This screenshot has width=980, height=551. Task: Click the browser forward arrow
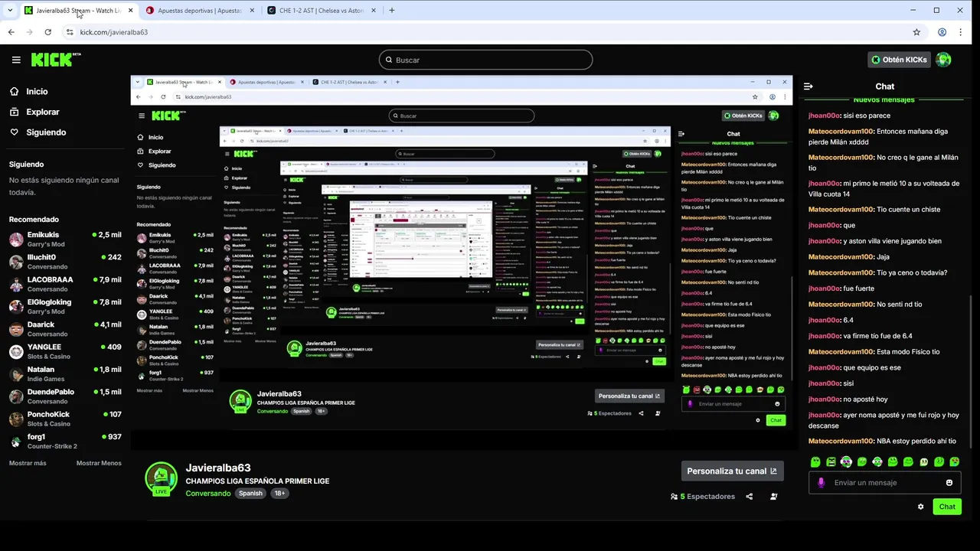point(29,32)
